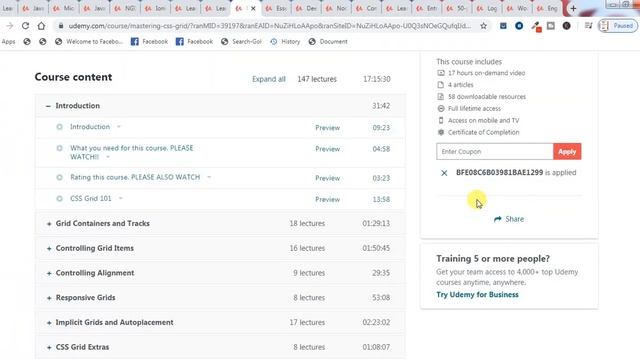Click the Certificate of Completion icon
The height and width of the screenshot is (360, 640).
(441, 132)
